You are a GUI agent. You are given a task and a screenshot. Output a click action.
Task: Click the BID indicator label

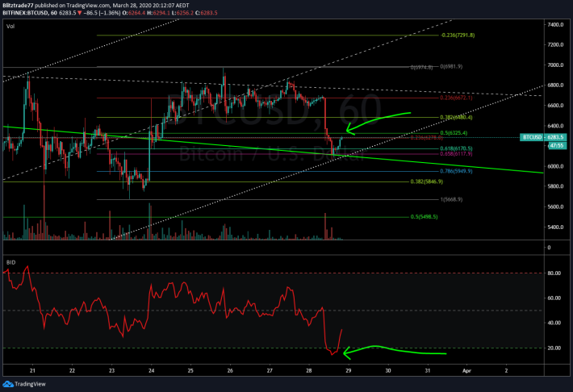point(11,262)
